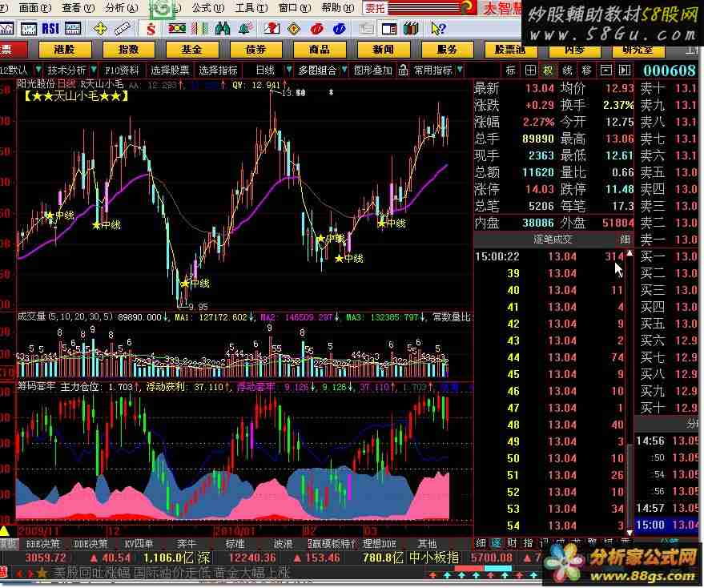The height and width of the screenshot is (588, 704).
Task: Click the yellow diamond sign icon
Action: pos(293,29)
